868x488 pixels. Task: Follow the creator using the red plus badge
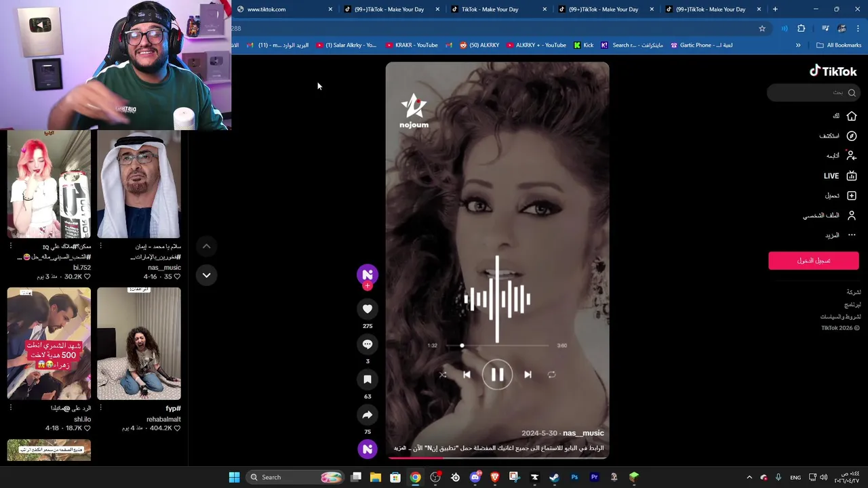[368, 286]
